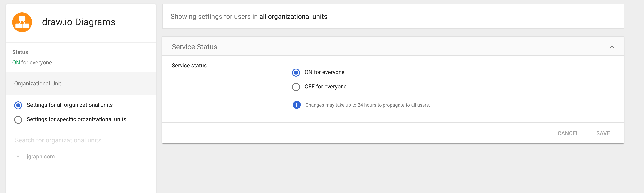This screenshot has height=193, width=644.
Task: Select ON for everyone service status
Action: pyautogui.click(x=296, y=72)
